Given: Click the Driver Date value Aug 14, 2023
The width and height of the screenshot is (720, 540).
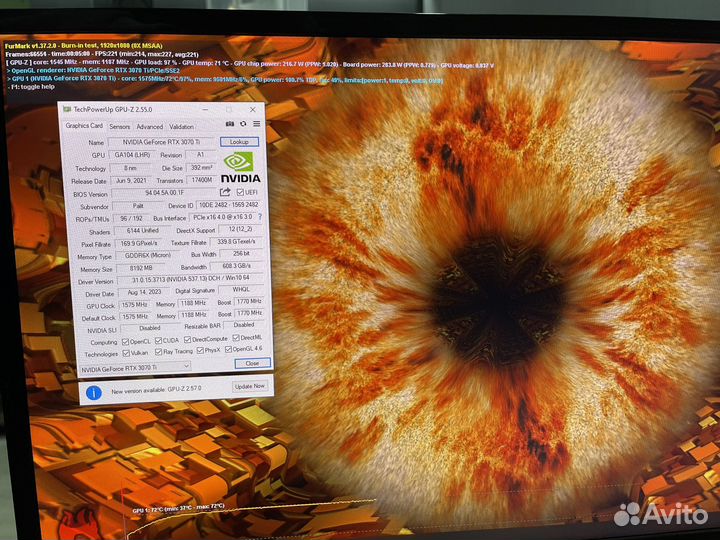Looking at the screenshot, I should 145,292.
